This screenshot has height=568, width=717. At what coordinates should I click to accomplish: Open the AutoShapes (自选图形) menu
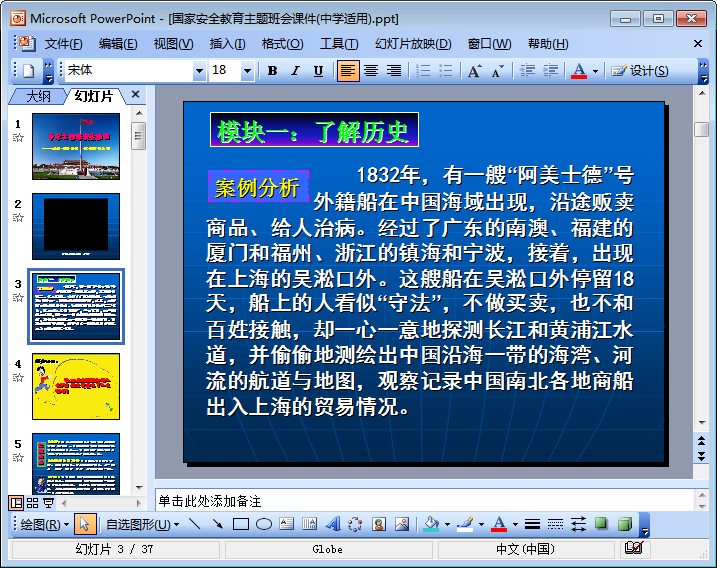143,524
